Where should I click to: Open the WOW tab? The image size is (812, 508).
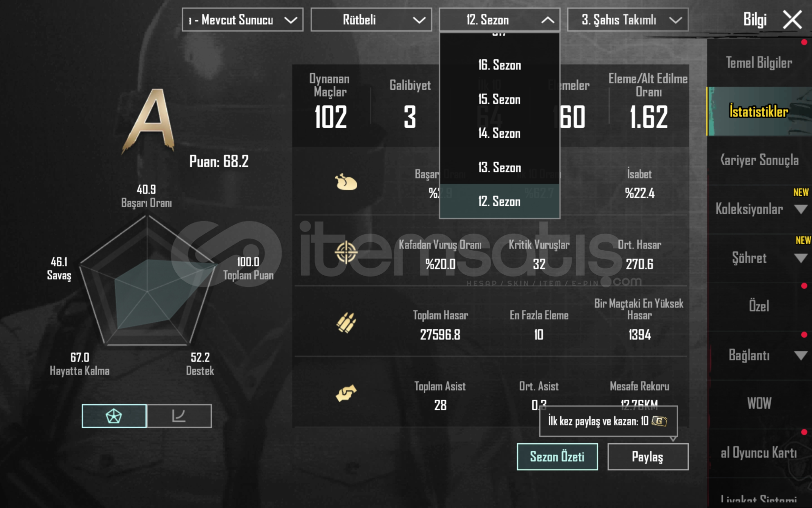pos(759,404)
